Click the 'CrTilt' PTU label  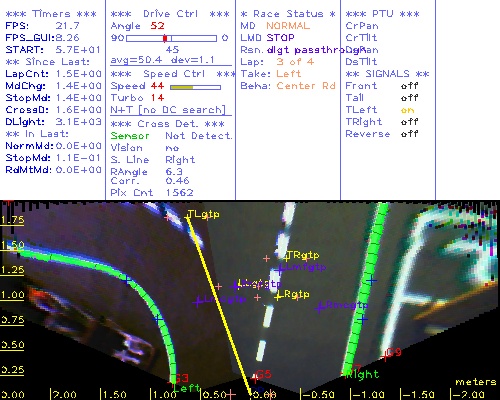click(361, 38)
